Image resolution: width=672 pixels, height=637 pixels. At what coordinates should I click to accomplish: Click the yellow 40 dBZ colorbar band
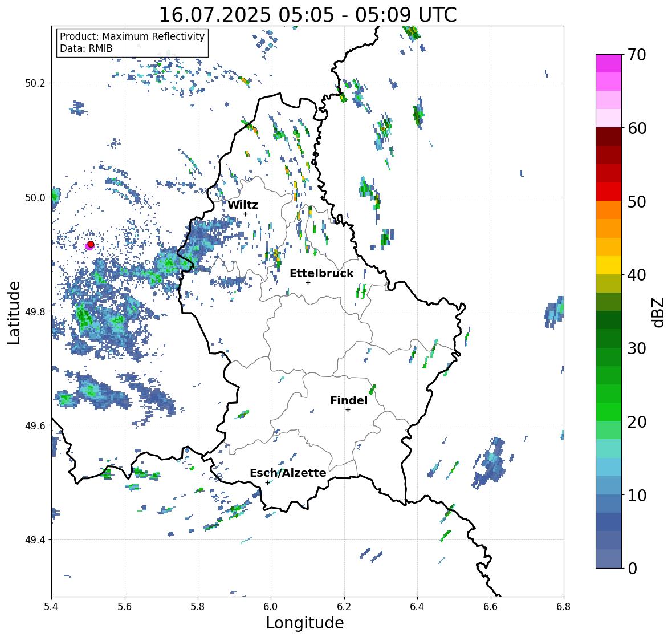[609, 265]
